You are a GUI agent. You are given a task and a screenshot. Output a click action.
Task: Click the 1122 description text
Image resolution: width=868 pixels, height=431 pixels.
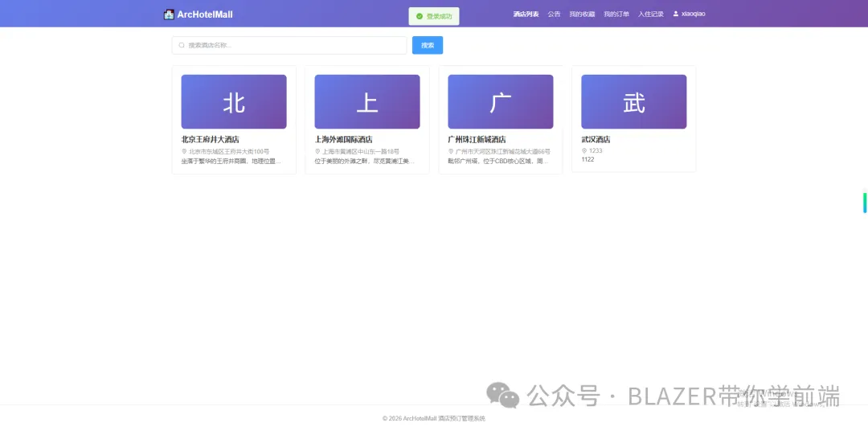pos(588,159)
